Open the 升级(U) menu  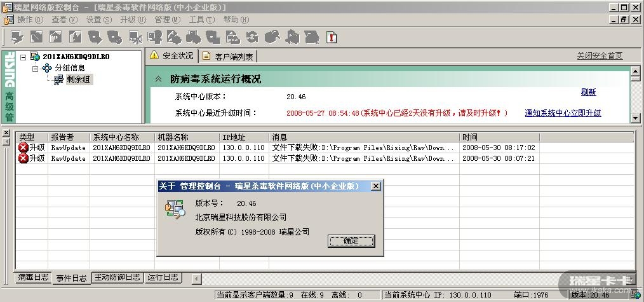click(x=133, y=20)
